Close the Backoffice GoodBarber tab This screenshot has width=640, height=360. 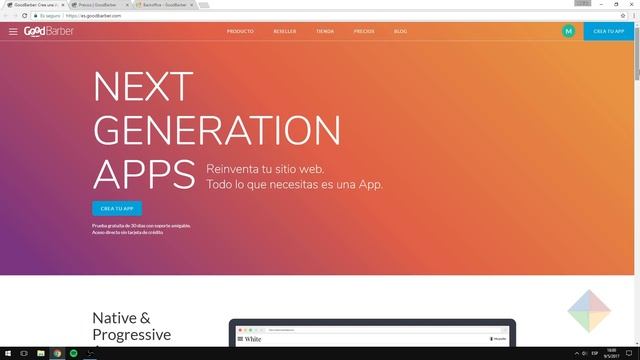click(x=191, y=5)
